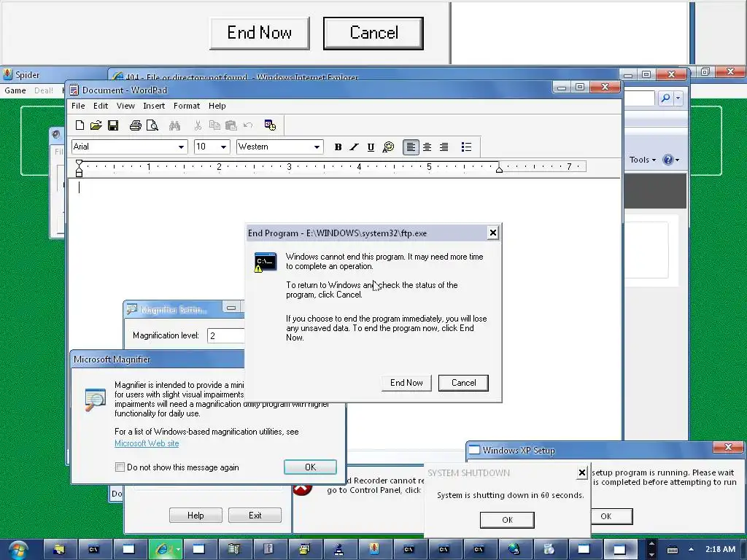This screenshot has width=747, height=560.
Task: Click the Undo arrow in WordPad toolbar
Action: 248,125
